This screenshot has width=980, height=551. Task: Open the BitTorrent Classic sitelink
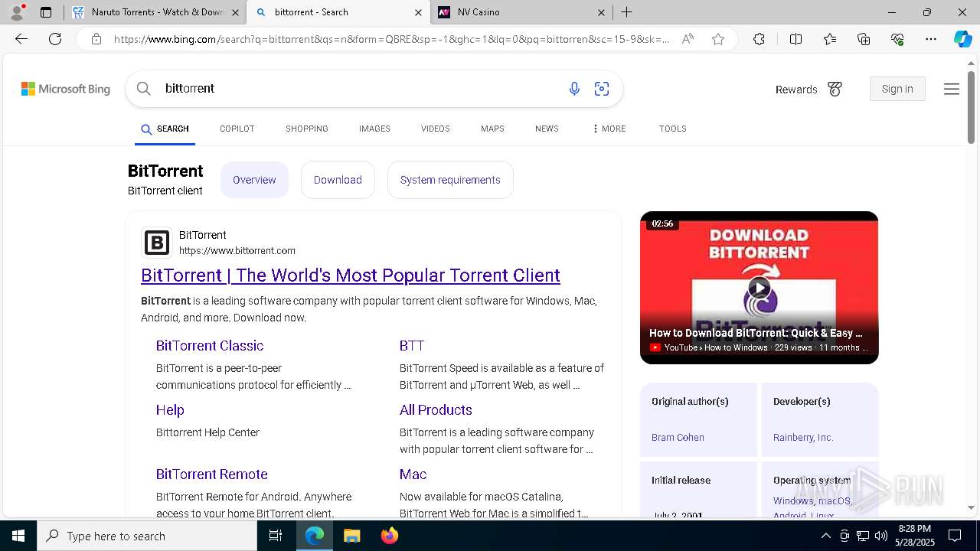pyautogui.click(x=210, y=346)
